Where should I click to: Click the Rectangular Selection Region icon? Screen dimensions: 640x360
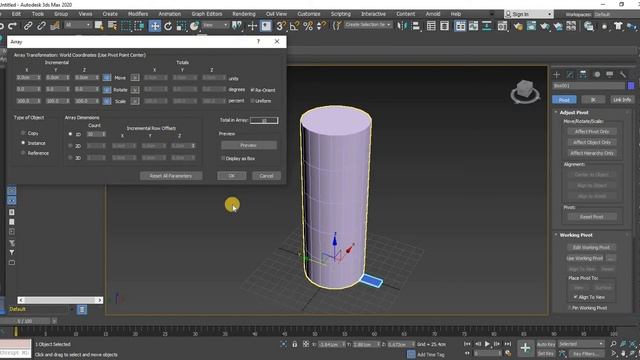click(126, 26)
